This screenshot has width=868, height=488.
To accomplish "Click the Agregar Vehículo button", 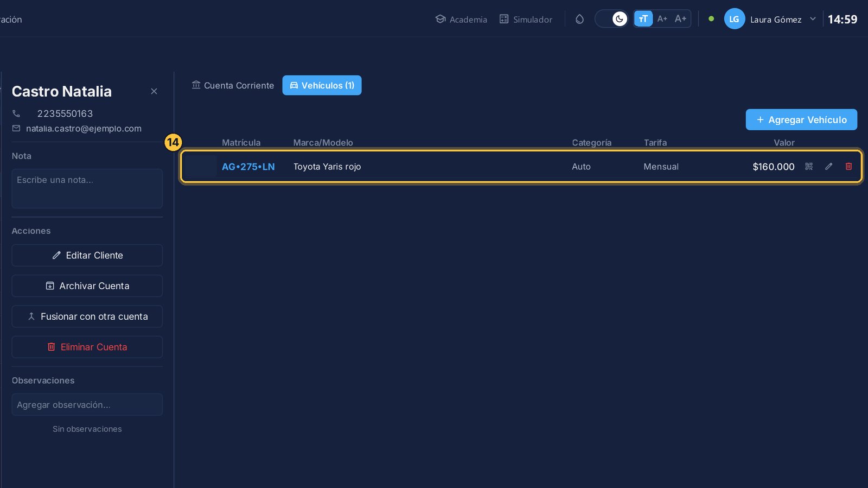I will click(x=801, y=119).
